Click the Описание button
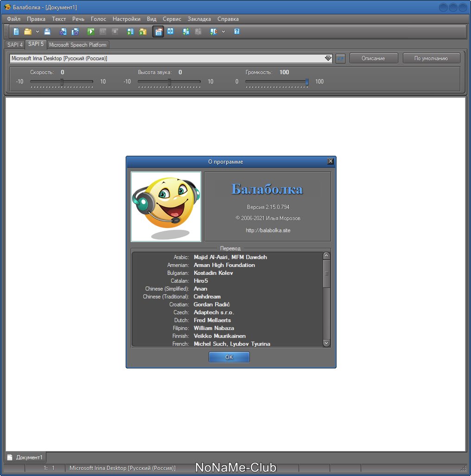The image size is (471, 476). (373, 58)
